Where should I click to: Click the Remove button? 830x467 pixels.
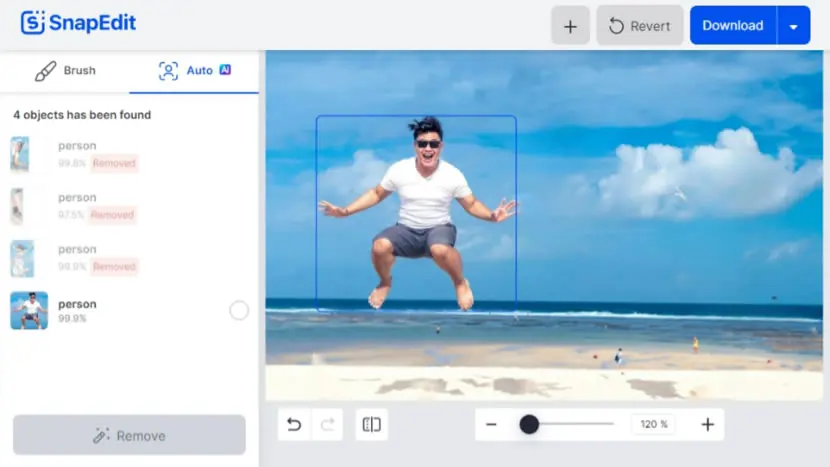pyautogui.click(x=129, y=435)
